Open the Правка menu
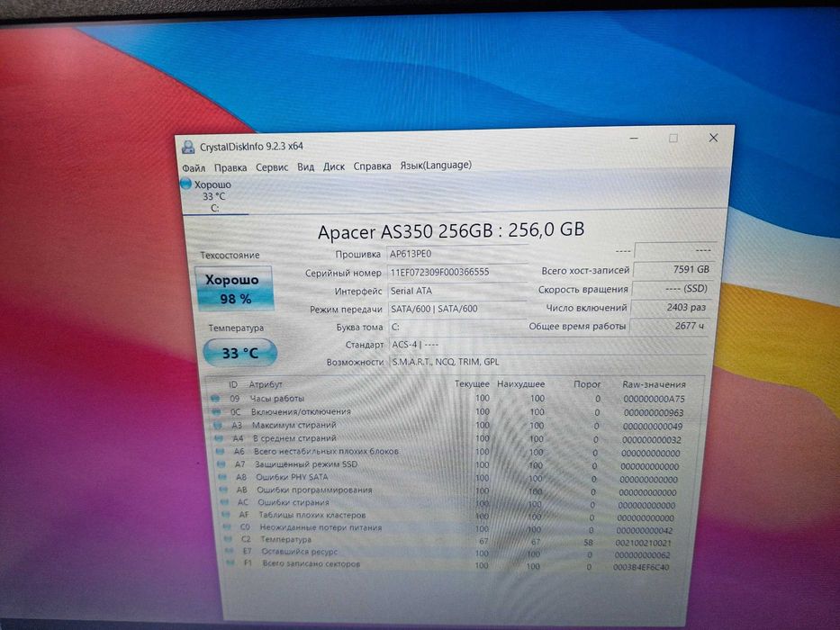 [230, 167]
